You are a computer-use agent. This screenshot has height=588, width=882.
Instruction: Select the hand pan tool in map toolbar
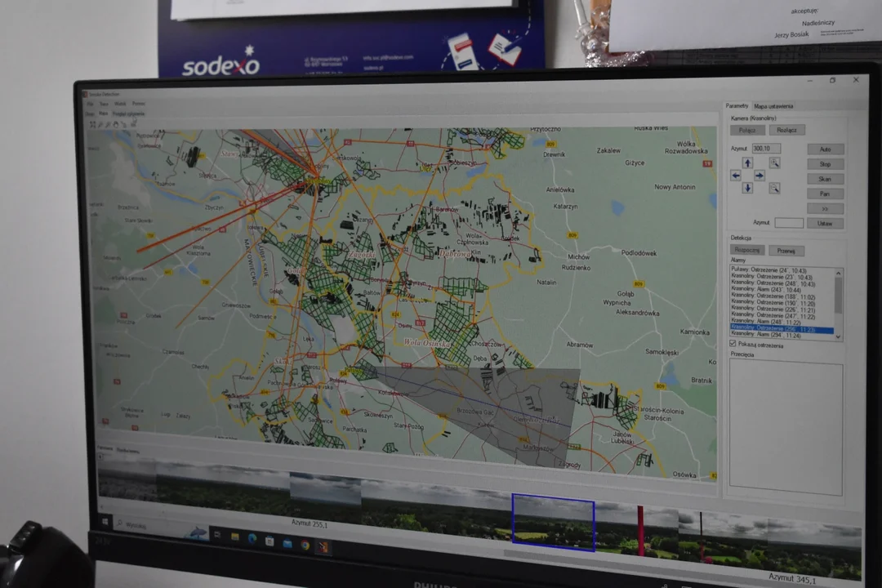tap(117, 124)
